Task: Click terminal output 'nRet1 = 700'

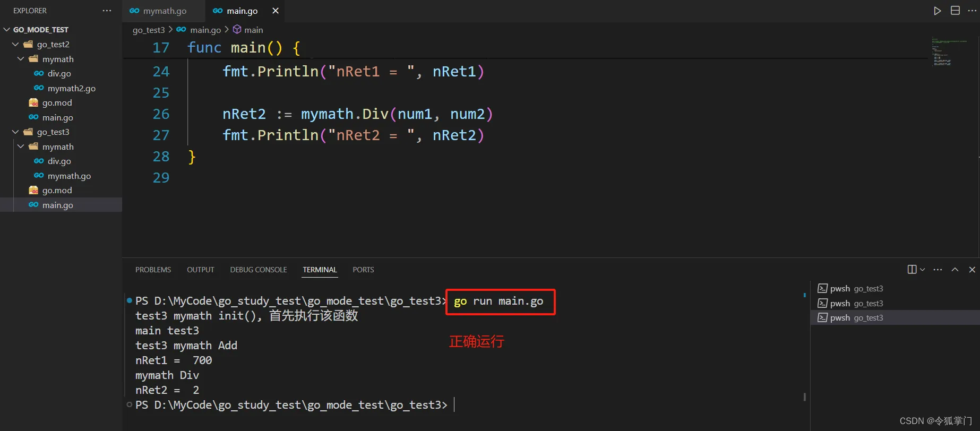Action: click(174, 360)
